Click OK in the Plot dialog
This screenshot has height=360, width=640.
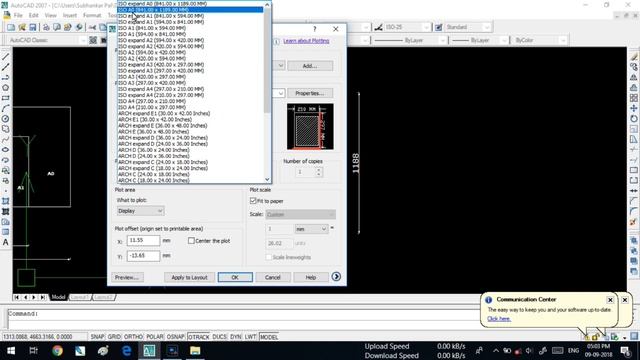coord(235,277)
